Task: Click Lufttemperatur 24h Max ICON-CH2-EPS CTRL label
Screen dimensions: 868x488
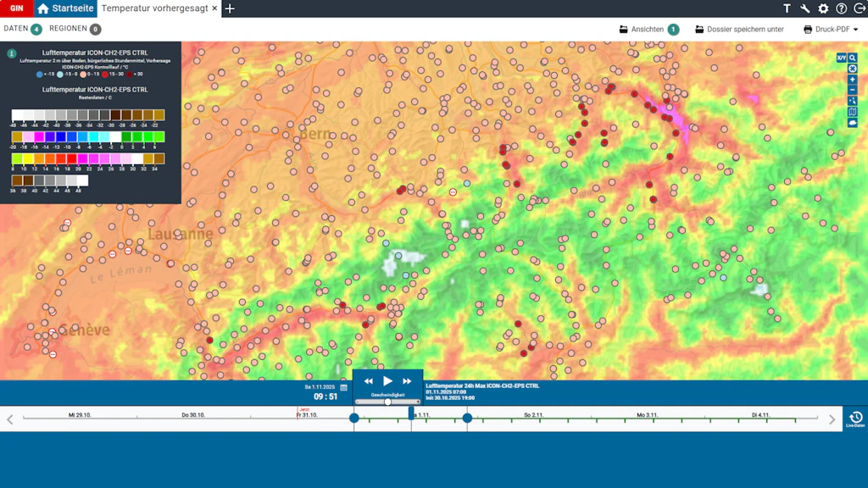Action: pos(482,386)
